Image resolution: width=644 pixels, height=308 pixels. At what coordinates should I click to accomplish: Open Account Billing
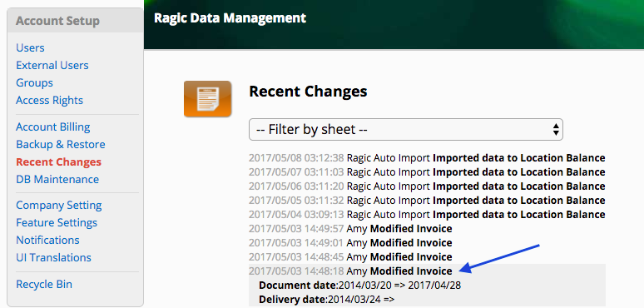coord(53,127)
